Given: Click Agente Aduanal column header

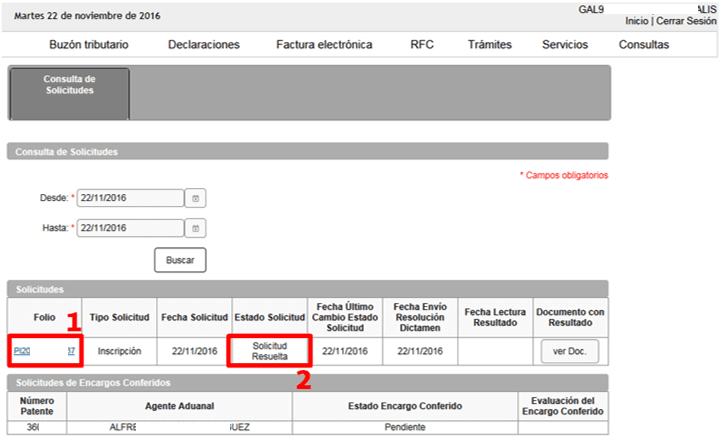Looking at the screenshot, I should pos(179,406).
